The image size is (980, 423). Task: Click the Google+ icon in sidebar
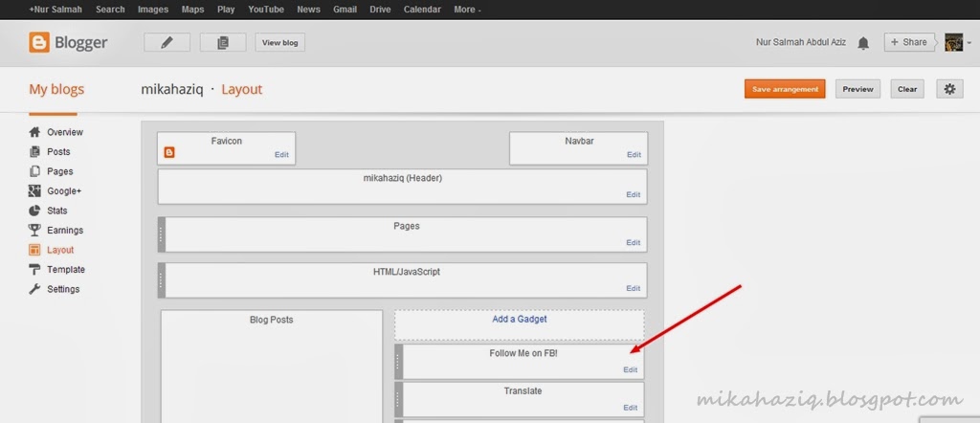tap(35, 191)
